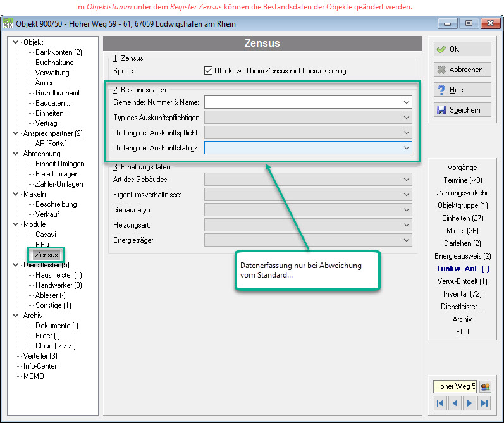The width and height of the screenshot is (504, 423).
Task: Collapse the Ansprechpartner tree node
Action: tap(15, 133)
